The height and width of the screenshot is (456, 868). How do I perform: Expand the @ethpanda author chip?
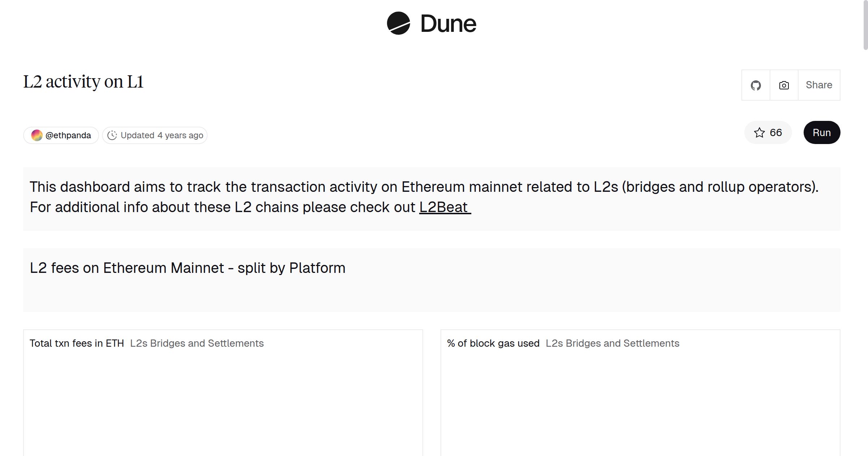(61, 135)
